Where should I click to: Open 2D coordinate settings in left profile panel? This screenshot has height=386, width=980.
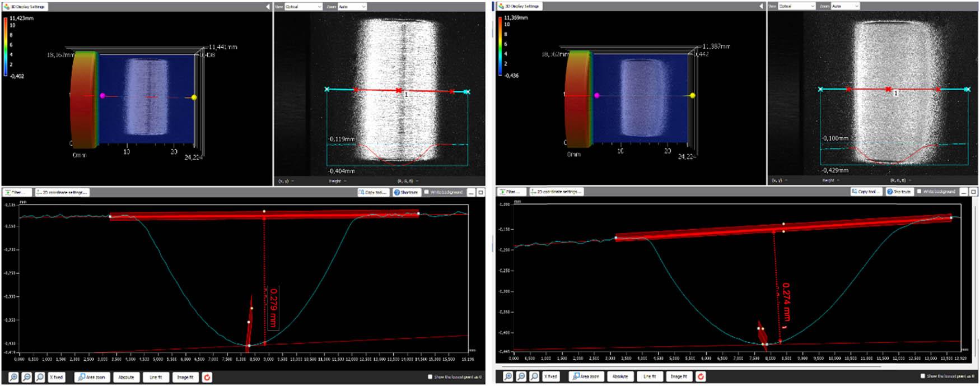(62, 192)
